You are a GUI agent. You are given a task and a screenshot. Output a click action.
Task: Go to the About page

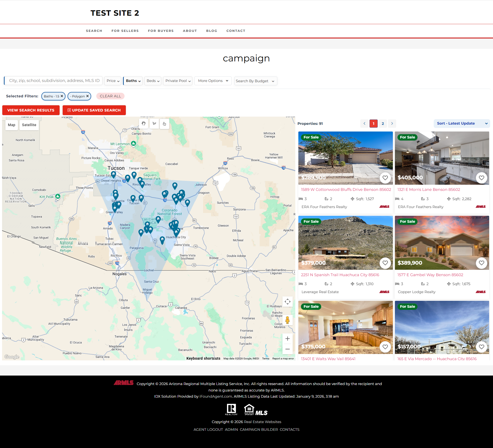[x=190, y=31]
